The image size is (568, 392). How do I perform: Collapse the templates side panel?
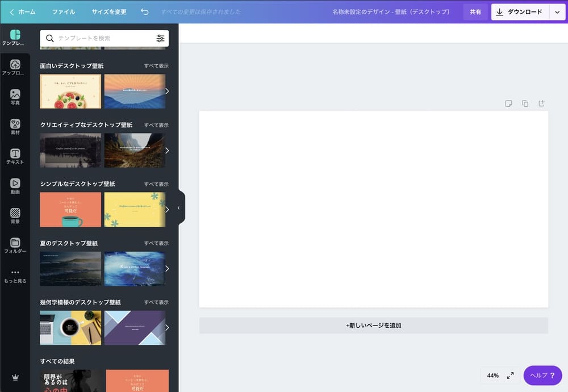(x=178, y=208)
